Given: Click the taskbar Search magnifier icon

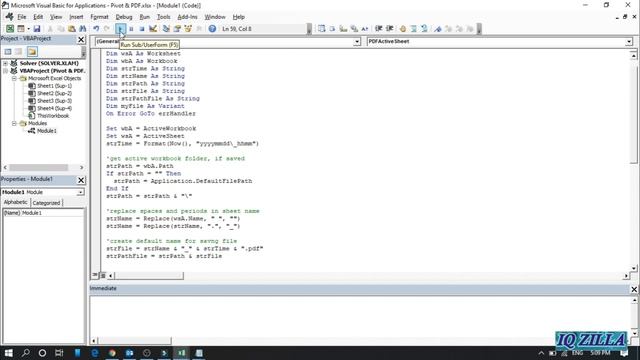Looking at the screenshot, I should tap(25, 353).
